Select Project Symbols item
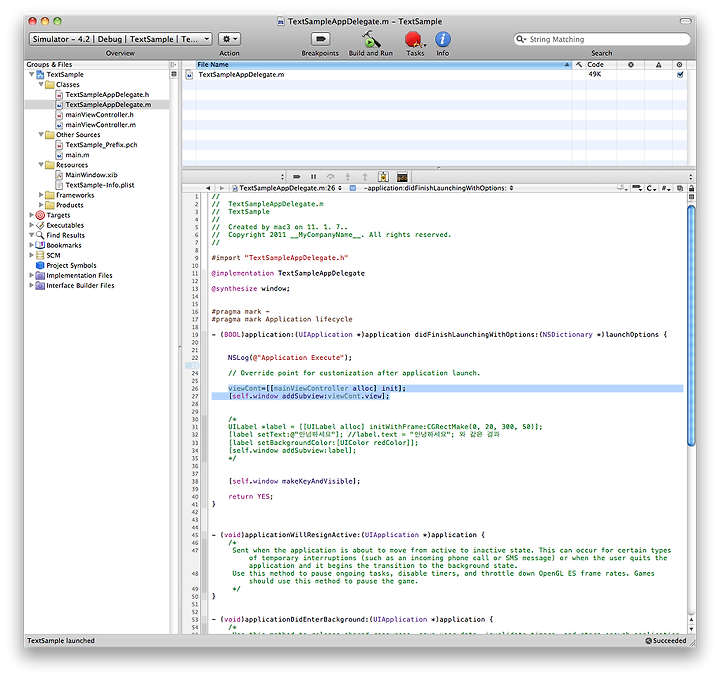This screenshot has width=720, height=679. click(71, 265)
